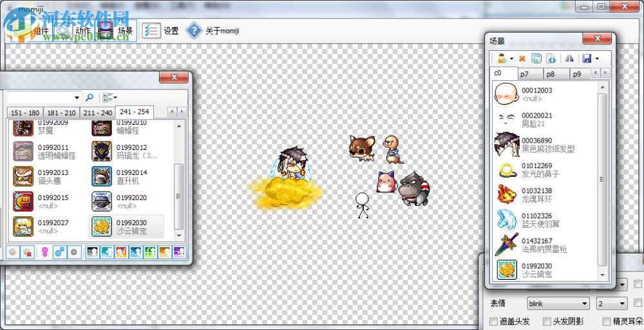Switch to the p8 tab
The image size is (644, 330).
click(556, 74)
